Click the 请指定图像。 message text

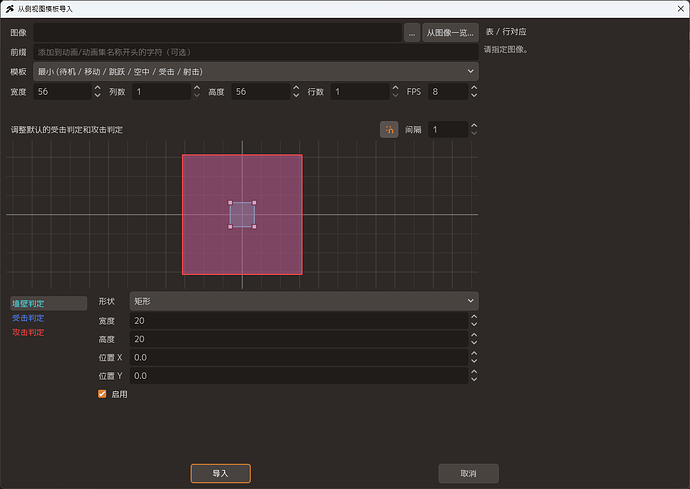tap(506, 49)
